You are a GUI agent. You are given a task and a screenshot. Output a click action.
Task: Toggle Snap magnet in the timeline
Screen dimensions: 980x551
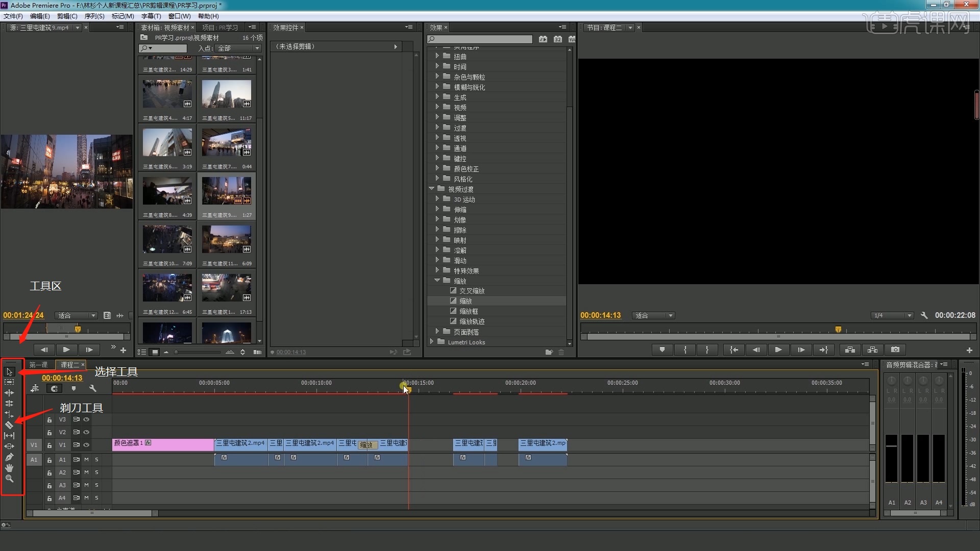tap(54, 389)
